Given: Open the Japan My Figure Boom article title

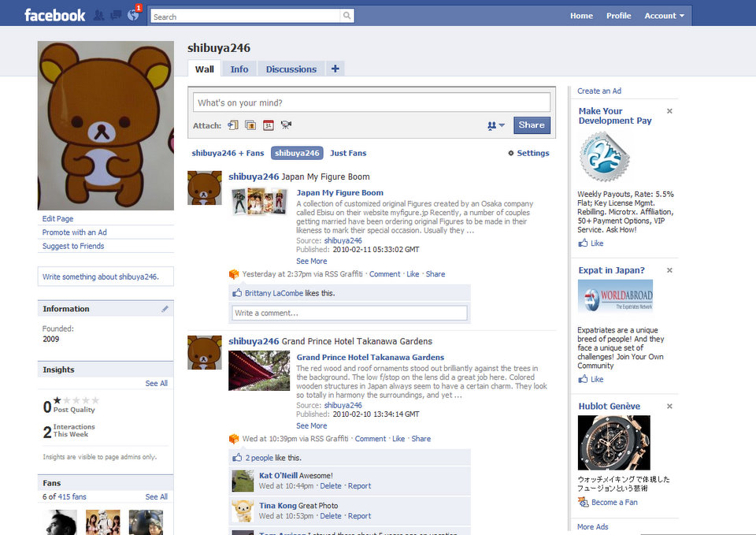Looking at the screenshot, I should coord(340,192).
